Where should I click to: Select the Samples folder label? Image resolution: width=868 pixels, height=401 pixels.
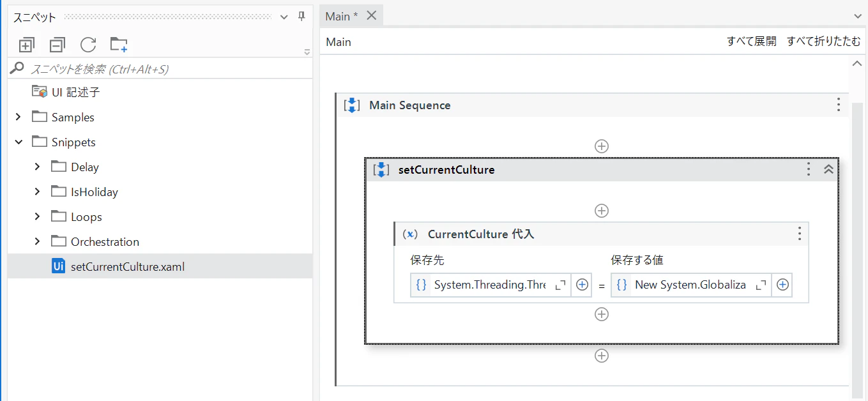[x=73, y=117]
